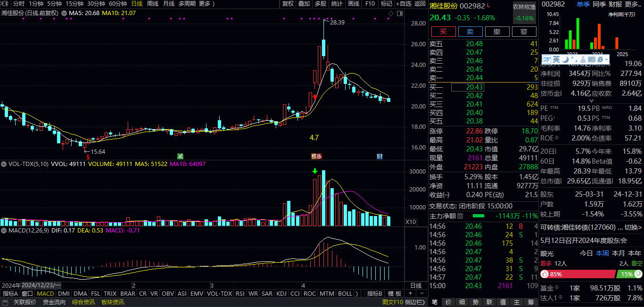Expand finance panel using the down chevron
The height and width of the screenshot is (307, 644).
(592, 101)
